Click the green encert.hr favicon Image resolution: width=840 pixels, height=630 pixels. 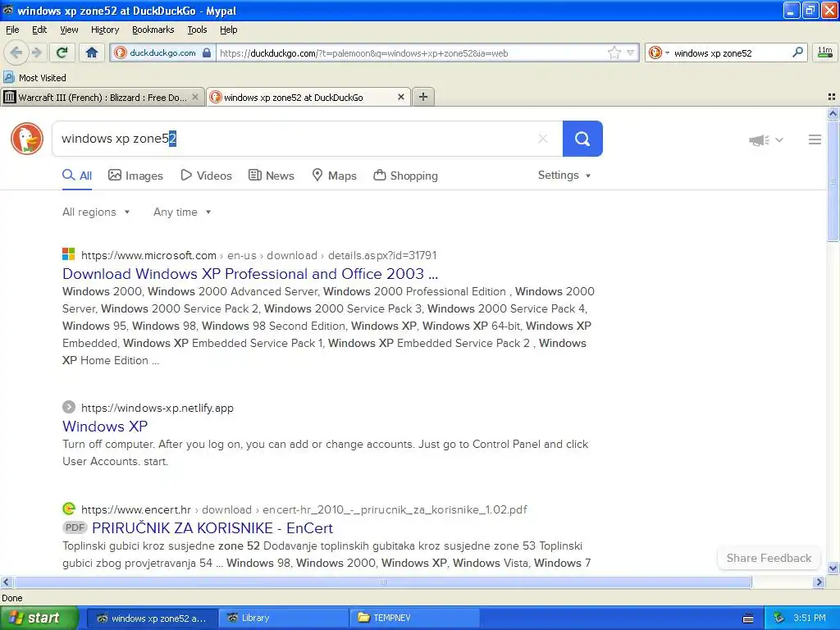pos(69,509)
